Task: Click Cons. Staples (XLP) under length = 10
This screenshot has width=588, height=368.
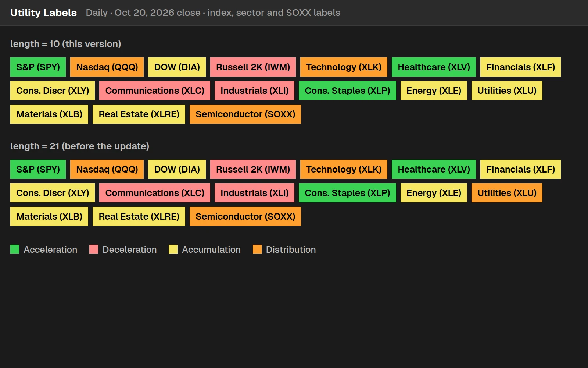Action: tap(347, 91)
